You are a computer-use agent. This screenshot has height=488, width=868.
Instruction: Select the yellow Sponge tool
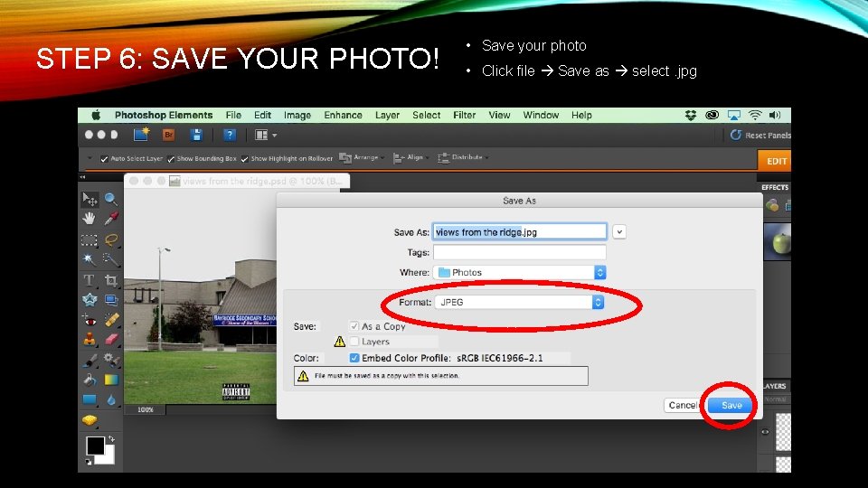point(90,420)
